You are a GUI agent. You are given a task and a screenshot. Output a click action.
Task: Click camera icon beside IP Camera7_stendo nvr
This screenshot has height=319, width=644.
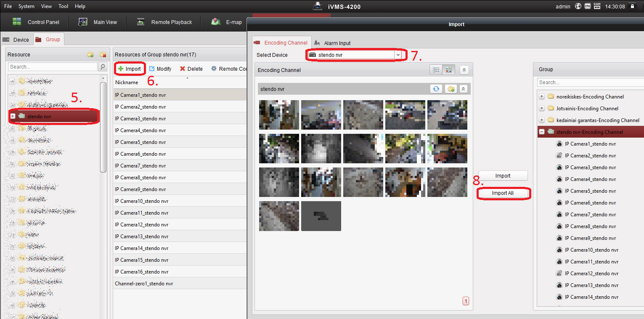tap(559, 215)
